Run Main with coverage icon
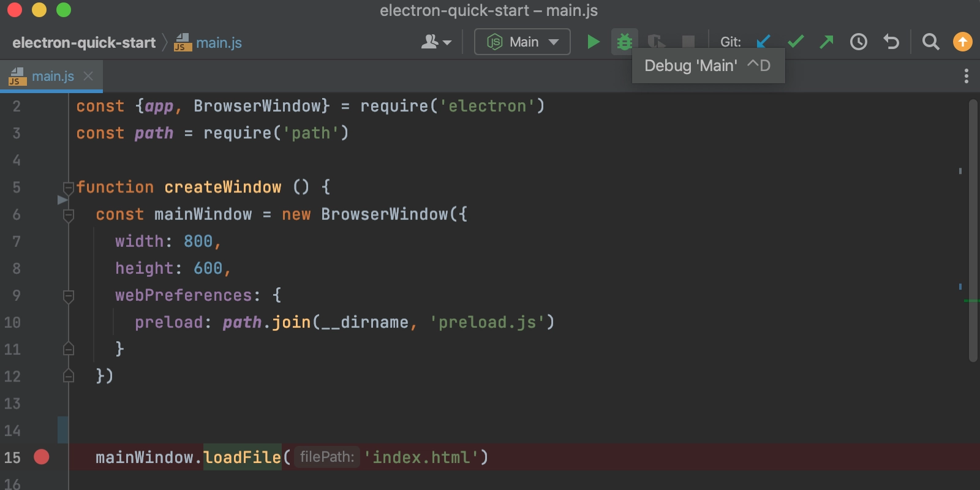 pyautogui.click(x=656, y=42)
